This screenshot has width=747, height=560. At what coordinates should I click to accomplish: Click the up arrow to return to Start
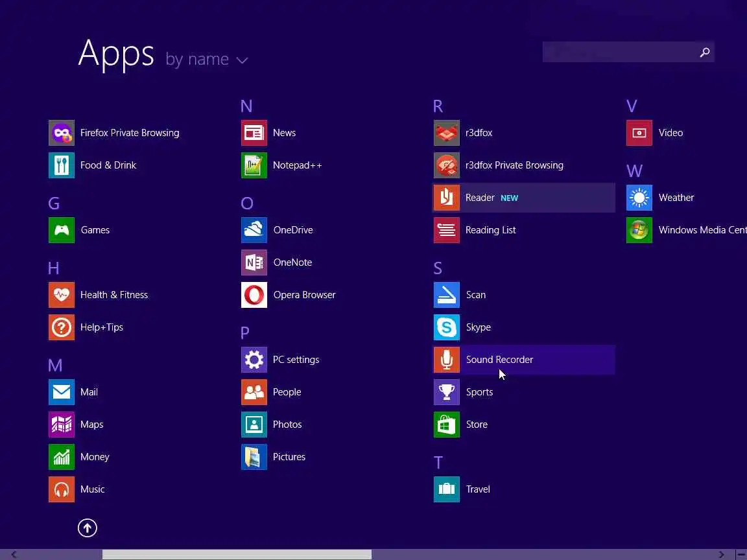(x=87, y=528)
